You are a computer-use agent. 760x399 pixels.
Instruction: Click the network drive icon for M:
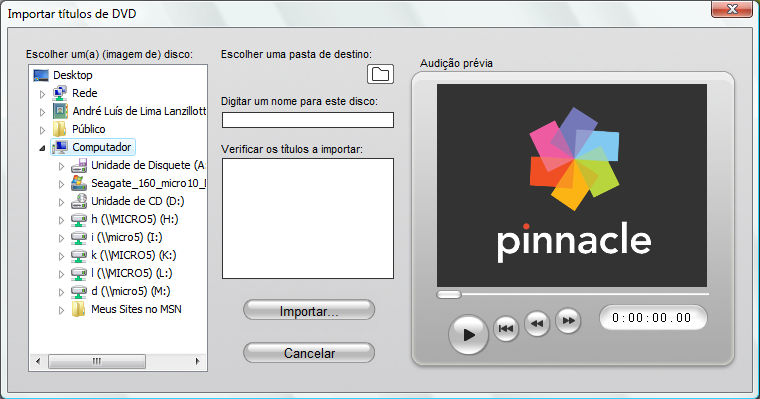[x=79, y=291]
